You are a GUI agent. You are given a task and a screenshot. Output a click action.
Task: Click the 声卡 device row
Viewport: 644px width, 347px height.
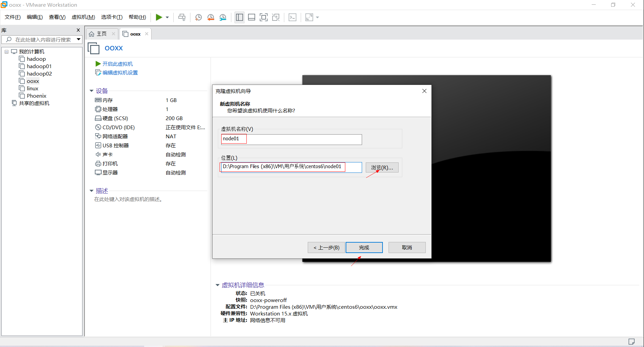pos(150,154)
